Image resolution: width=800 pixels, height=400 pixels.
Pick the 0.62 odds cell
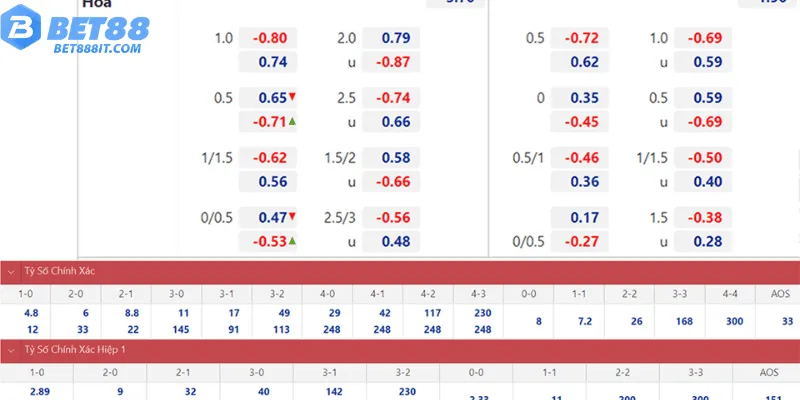point(580,62)
